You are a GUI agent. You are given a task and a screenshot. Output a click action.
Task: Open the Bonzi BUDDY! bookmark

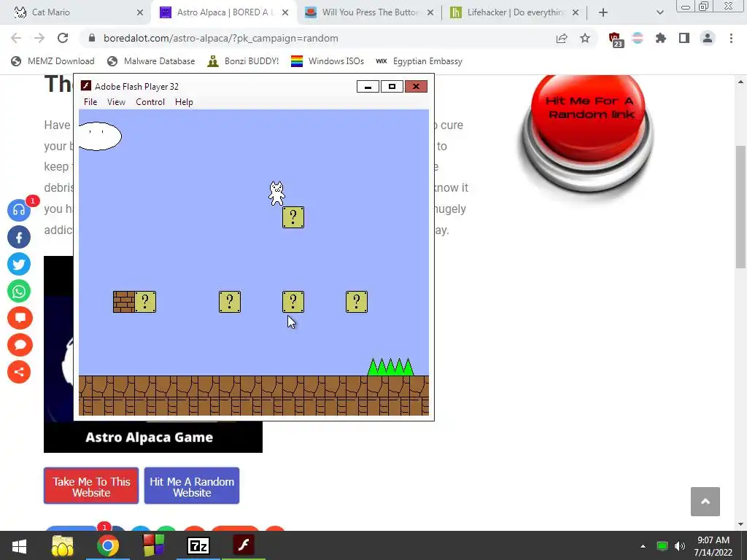click(x=243, y=61)
